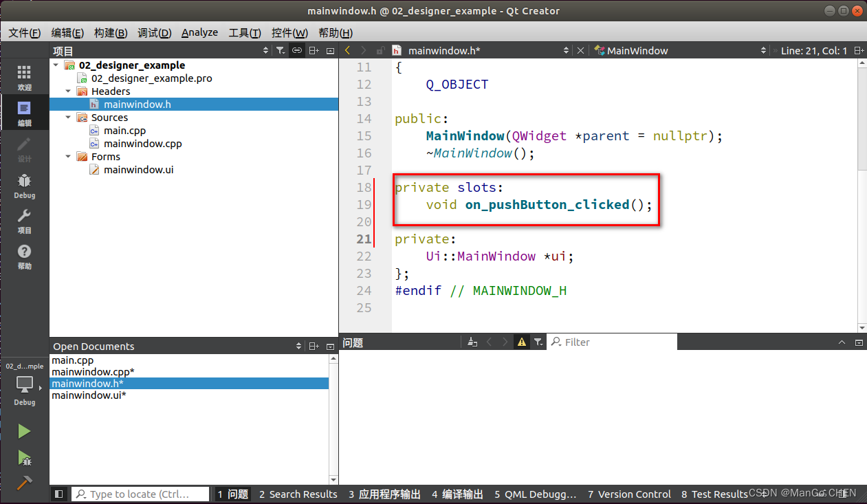Collapse the Sources folder
The height and width of the screenshot is (504, 867).
click(x=68, y=117)
